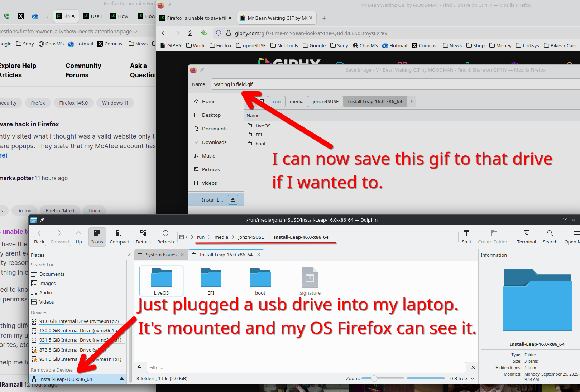Open the Bikes / Cars bookmarks folder
The width and height of the screenshot is (580, 392).
tap(560, 45)
